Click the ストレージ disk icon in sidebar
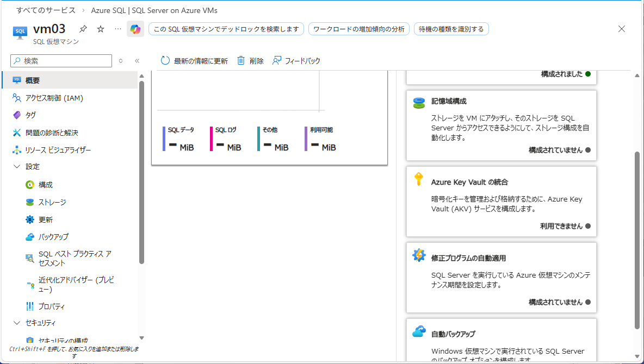Viewport: 644px width, 364px height. point(29,202)
